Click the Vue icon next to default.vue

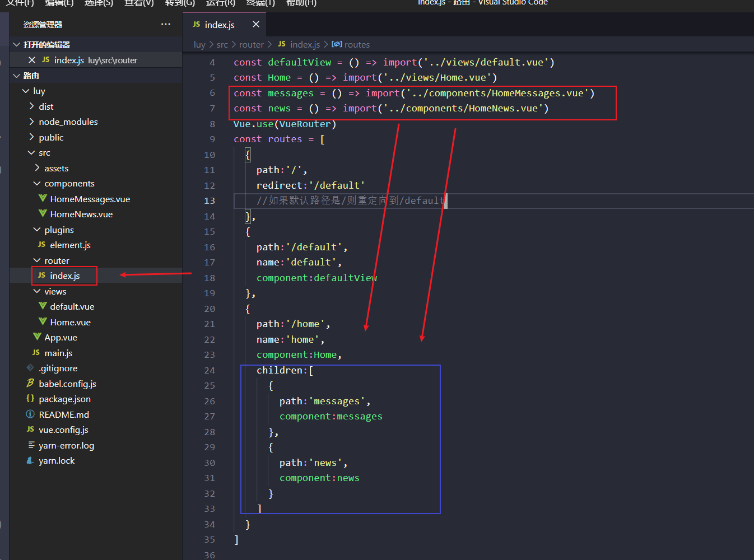pos(43,306)
